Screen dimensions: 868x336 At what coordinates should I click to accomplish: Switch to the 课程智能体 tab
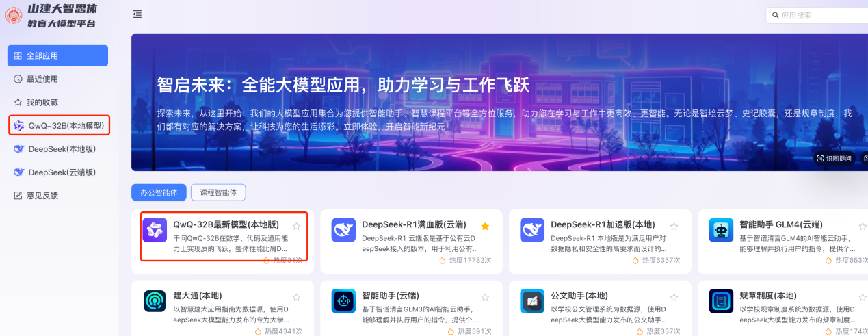click(218, 192)
